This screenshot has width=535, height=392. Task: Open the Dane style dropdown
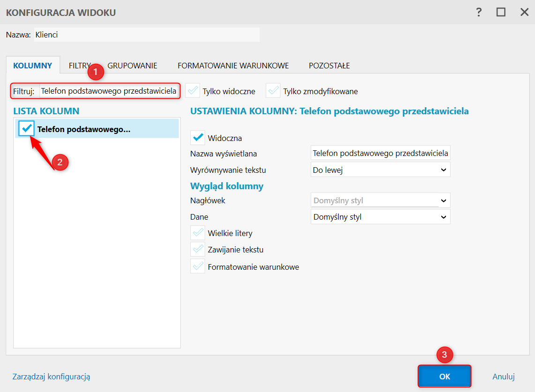click(380, 217)
